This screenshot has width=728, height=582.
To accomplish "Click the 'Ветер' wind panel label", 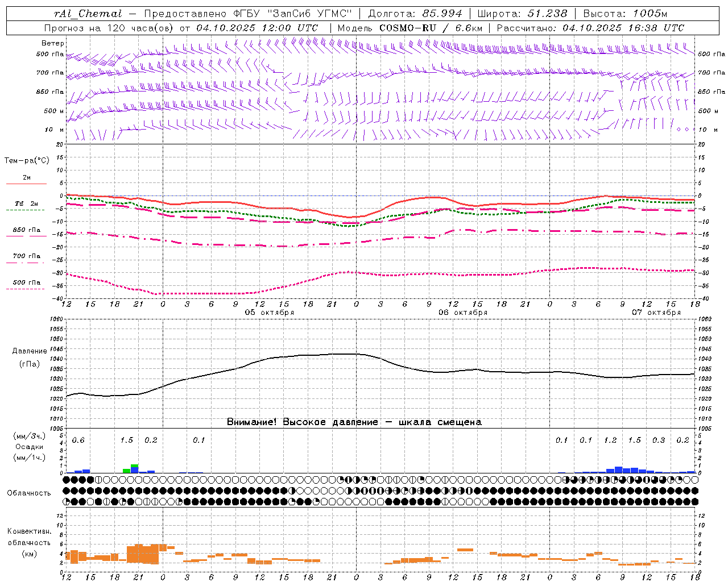I will point(53,43).
